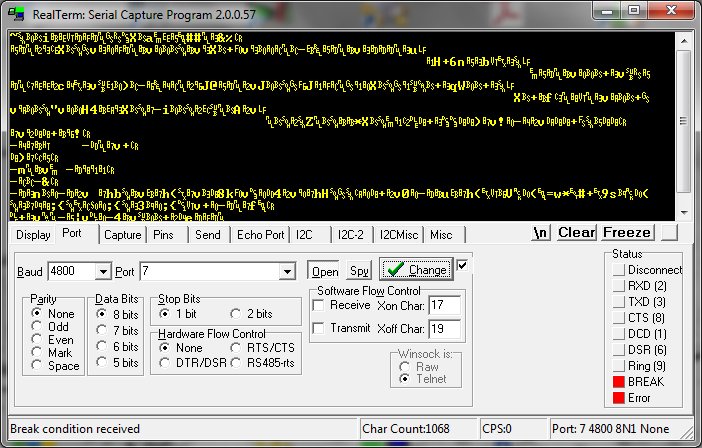This screenshot has height=448, width=702.
Task: Switch to the Display tab
Action: pyautogui.click(x=33, y=235)
